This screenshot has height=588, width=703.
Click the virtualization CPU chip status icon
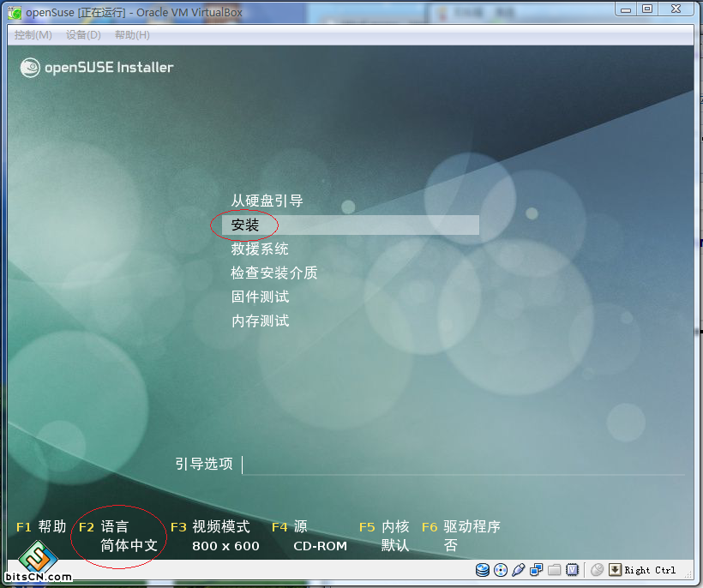[573, 570]
